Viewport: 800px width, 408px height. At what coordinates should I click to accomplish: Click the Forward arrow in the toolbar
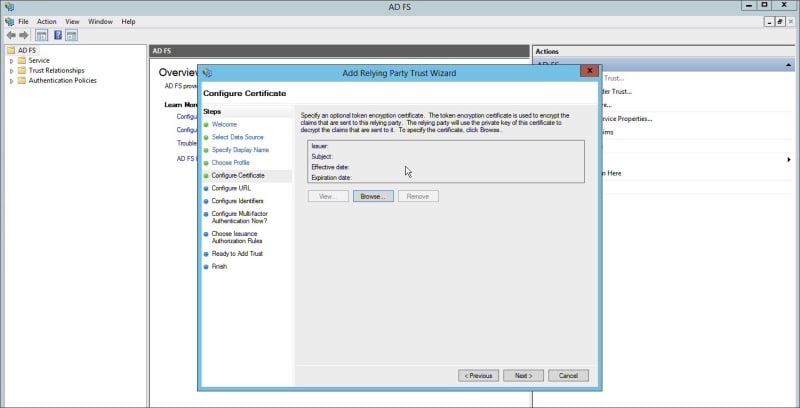tap(23, 35)
